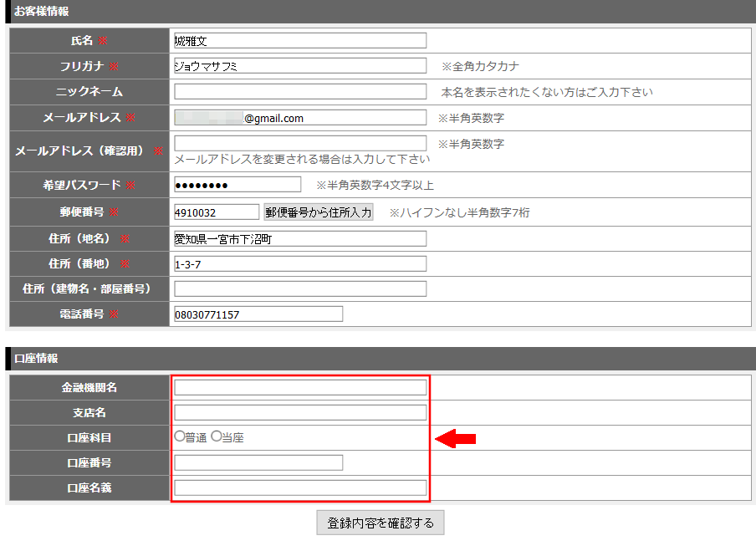Click the 住所（地名） field with 愛知県一宮市下沼町

pyautogui.click(x=300, y=238)
